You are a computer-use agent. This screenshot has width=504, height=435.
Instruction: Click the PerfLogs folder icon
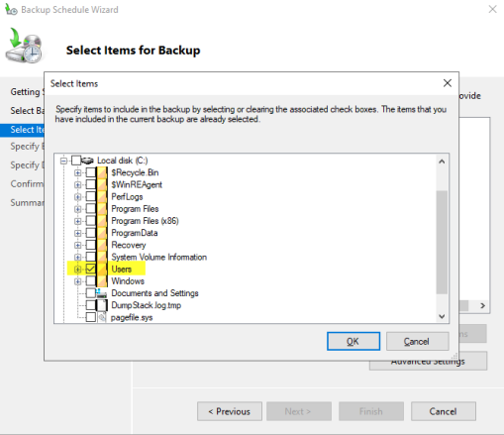pyautogui.click(x=102, y=196)
